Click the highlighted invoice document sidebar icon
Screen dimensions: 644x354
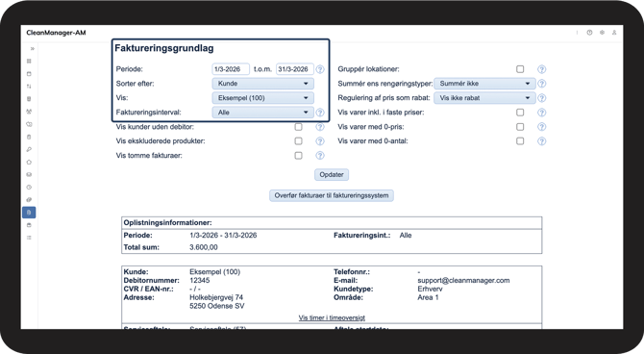point(29,213)
